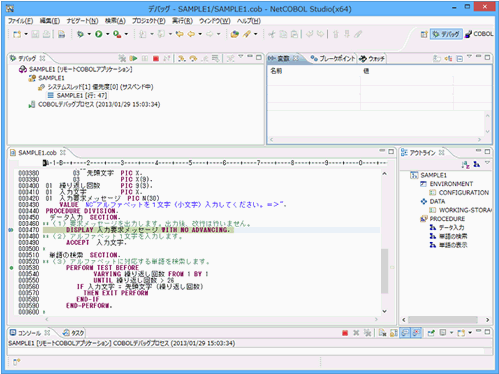Open dropdown arrow beside the Run icon
The height and width of the screenshot is (374, 499).
click(x=108, y=34)
